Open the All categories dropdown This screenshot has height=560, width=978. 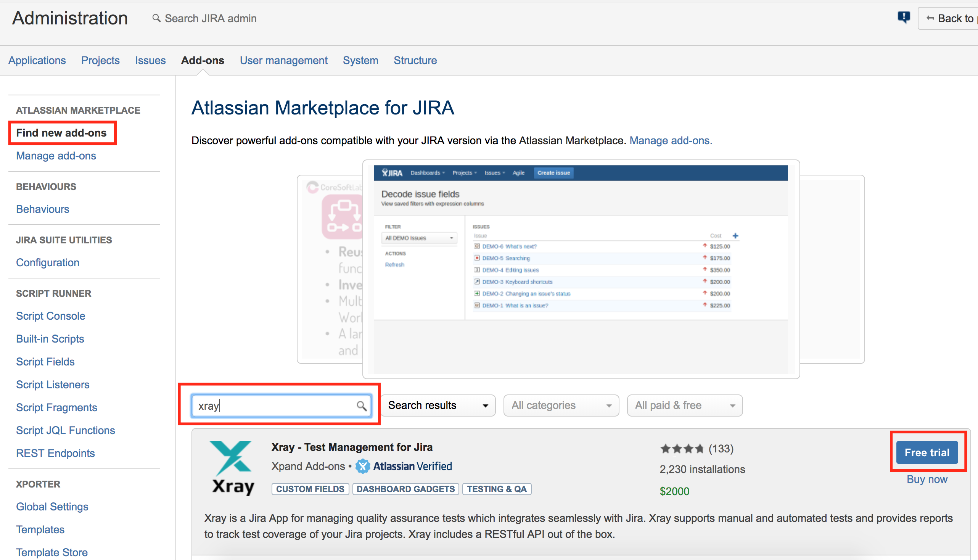click(x=561, y=406)
